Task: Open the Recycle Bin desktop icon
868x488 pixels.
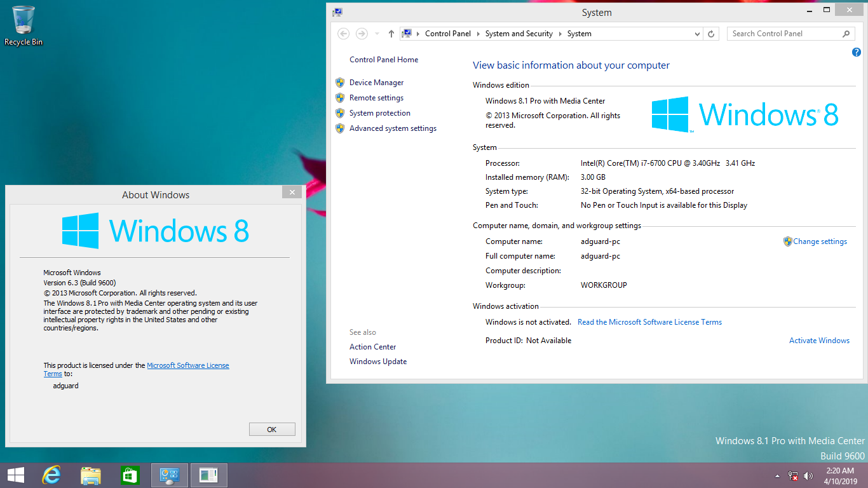Action: coord(24,26)
